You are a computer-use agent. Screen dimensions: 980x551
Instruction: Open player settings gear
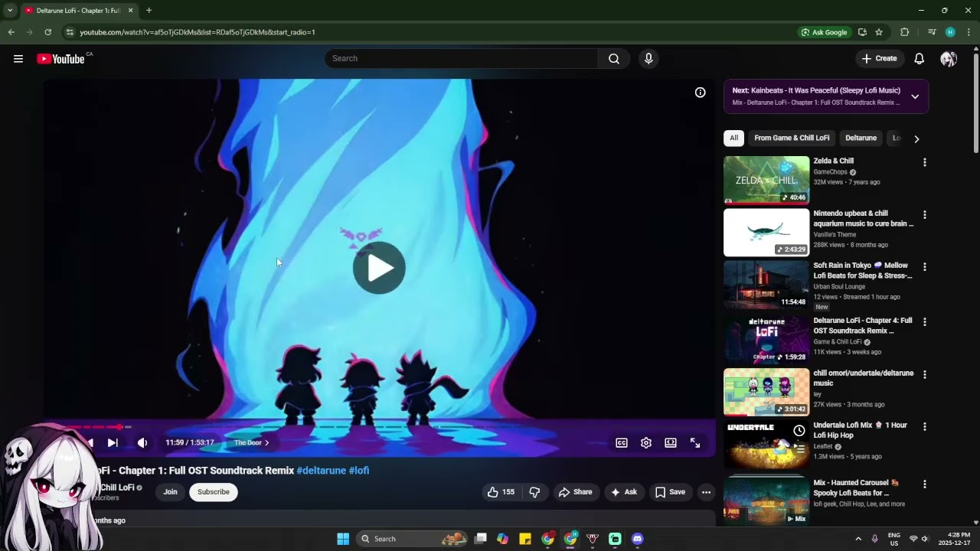(646, 443)
